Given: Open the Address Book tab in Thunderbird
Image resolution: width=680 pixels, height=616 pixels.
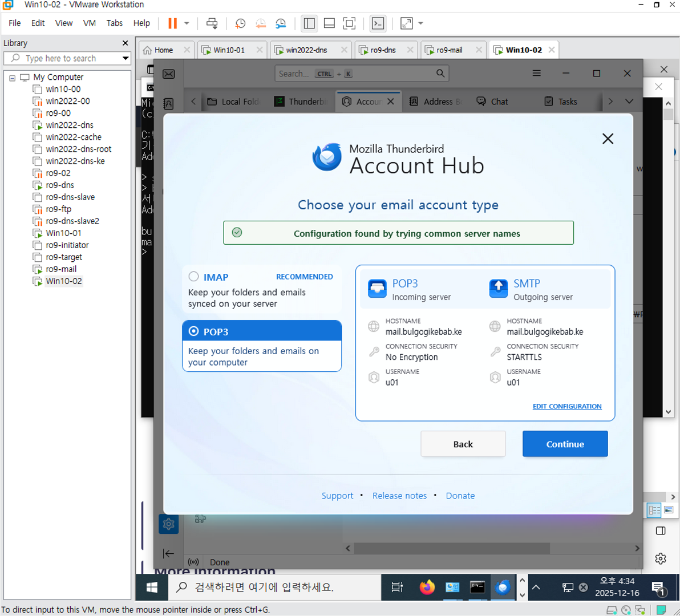Looking at the screenshot, I should coord(437,102).
